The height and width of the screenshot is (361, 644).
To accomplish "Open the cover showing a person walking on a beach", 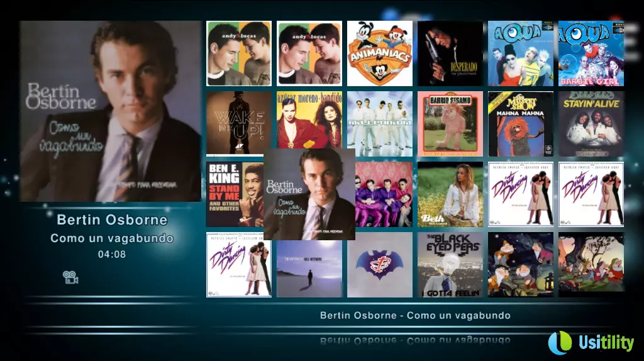I will 309,269.
